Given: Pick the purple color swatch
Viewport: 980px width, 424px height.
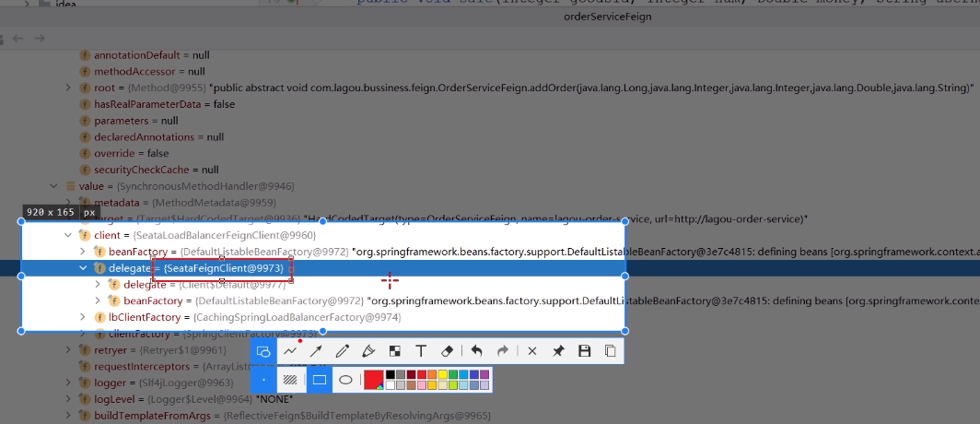Looking at the screenshot, I should [x=484, y=374].
